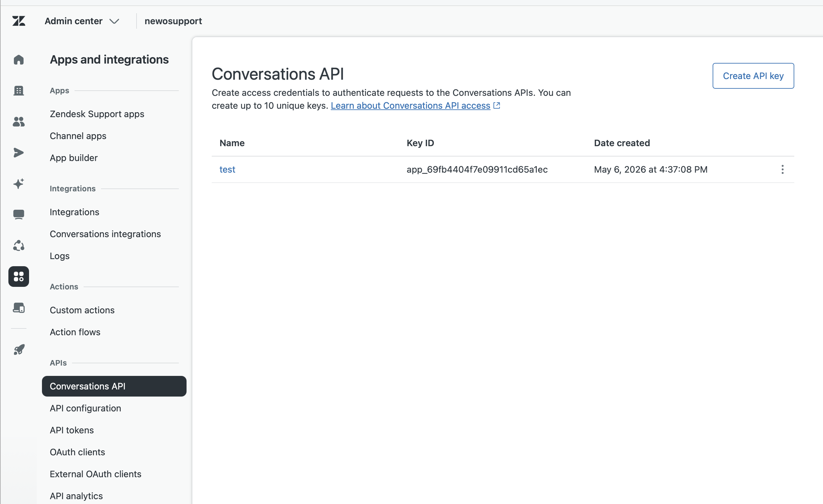This screenshot has height=504, width=823.
Task: Click the Key ID column header
Action: coord(420,143)
